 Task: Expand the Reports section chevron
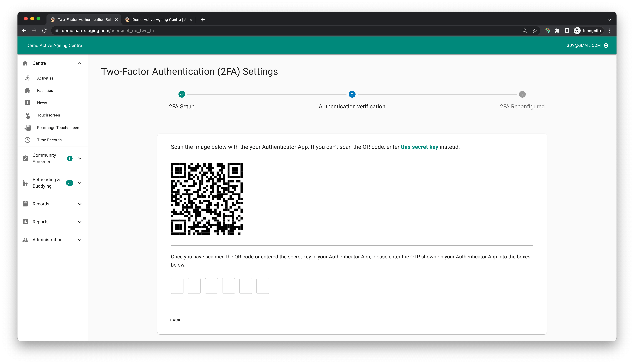tap(80, 222)
